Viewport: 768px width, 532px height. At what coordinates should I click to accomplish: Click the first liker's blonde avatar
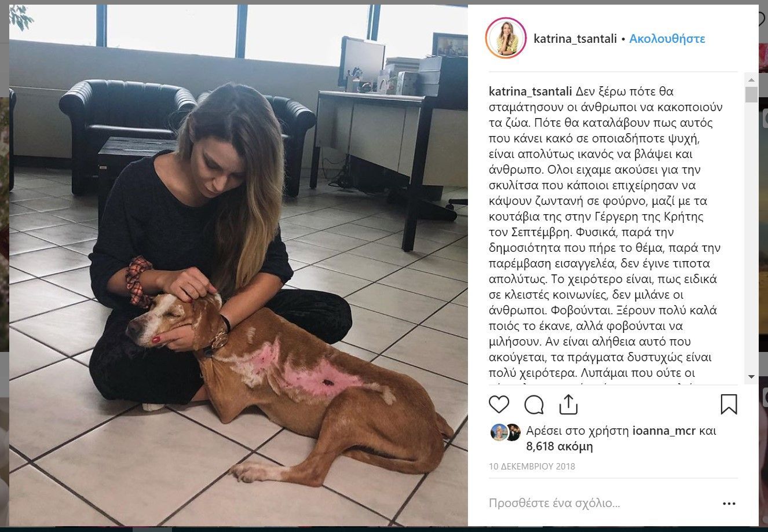click(498, 432)
